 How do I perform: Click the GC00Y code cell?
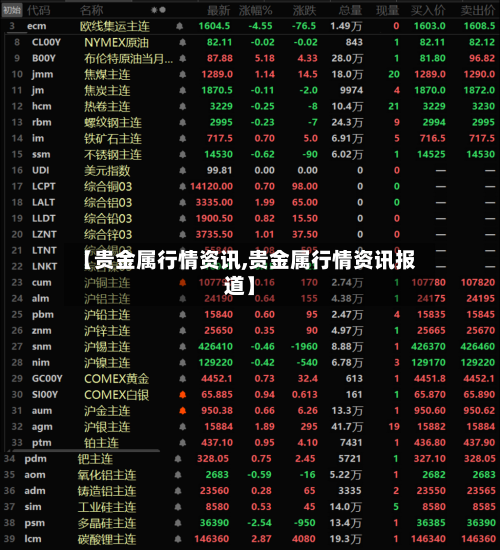47,378
